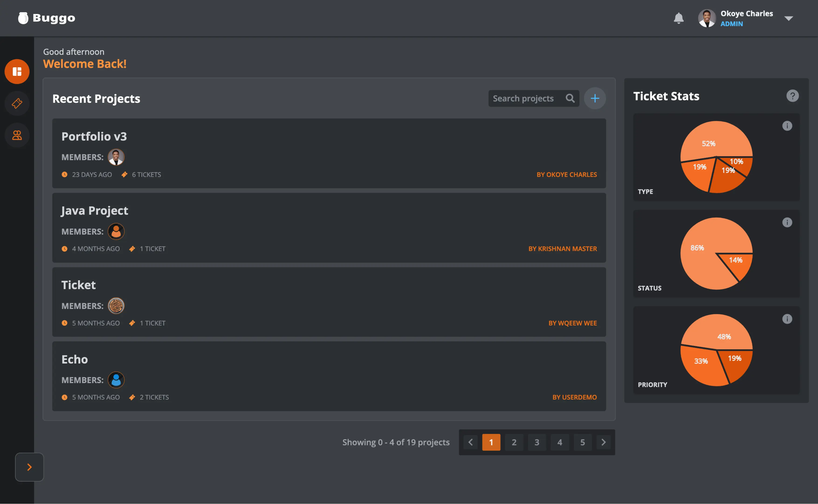Expand the collapsed sidebar with the arrow
This screenshot has height=504, width=818.
coord(29,467)
